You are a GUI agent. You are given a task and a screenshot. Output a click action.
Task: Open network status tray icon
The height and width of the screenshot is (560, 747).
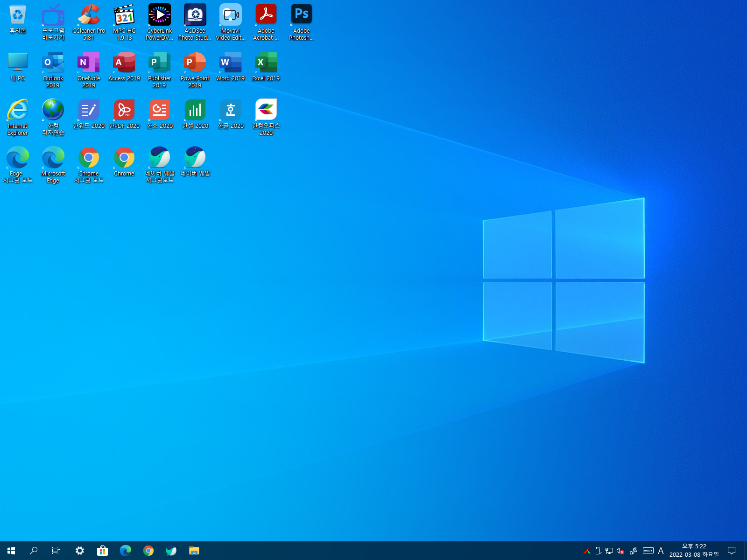609,551
